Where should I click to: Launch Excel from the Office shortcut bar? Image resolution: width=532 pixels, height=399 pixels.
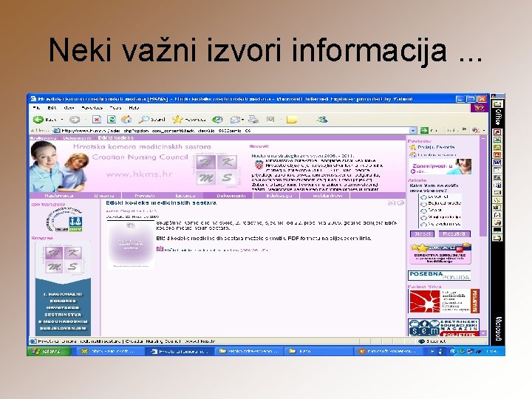(x=497, y=140)
